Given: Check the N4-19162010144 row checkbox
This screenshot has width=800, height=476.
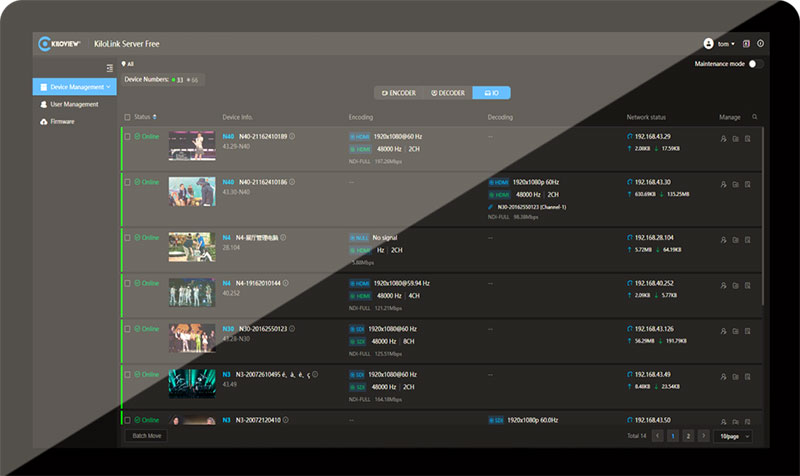Looking at the screenshot, I should coord(128,283).
